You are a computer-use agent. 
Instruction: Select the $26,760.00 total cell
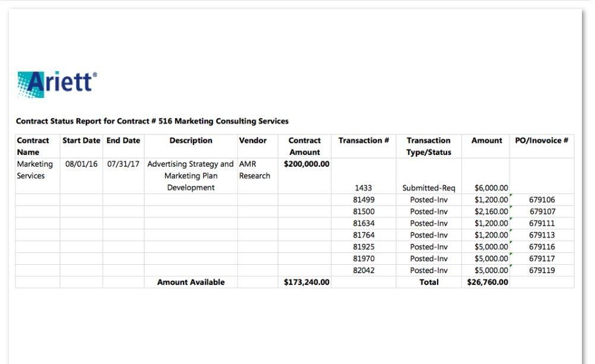pyautogui.click(x=486, y=283)
